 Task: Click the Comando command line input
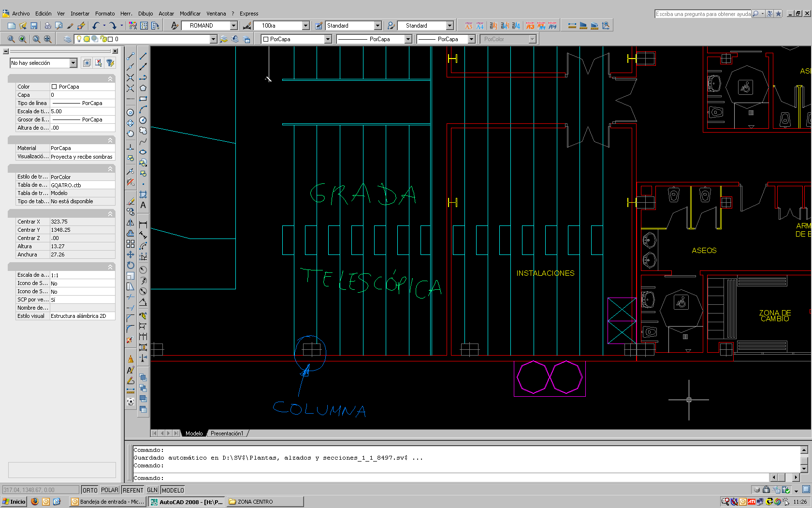coord(449,478)
